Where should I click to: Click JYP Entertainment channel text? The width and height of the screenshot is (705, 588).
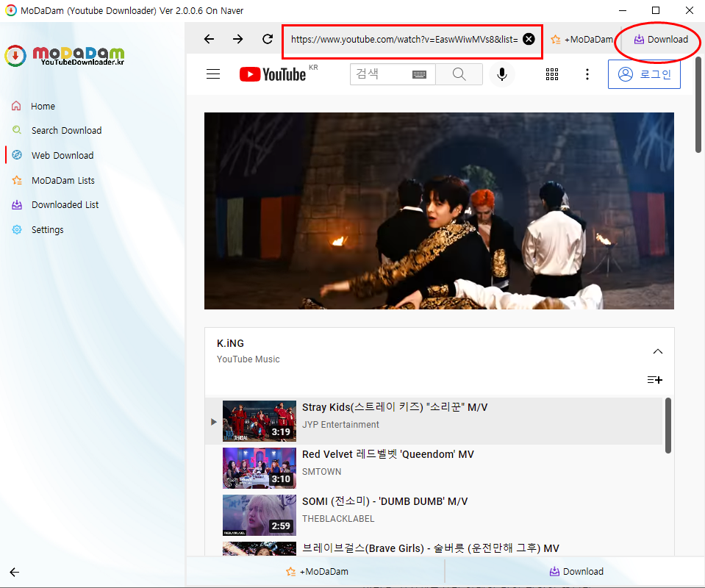pos(340,424)
